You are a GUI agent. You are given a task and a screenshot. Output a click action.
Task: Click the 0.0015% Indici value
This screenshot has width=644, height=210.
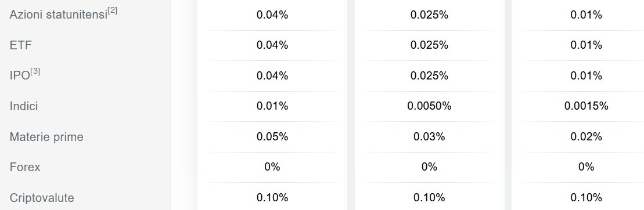pyautogui.click(x=586, y=106)
